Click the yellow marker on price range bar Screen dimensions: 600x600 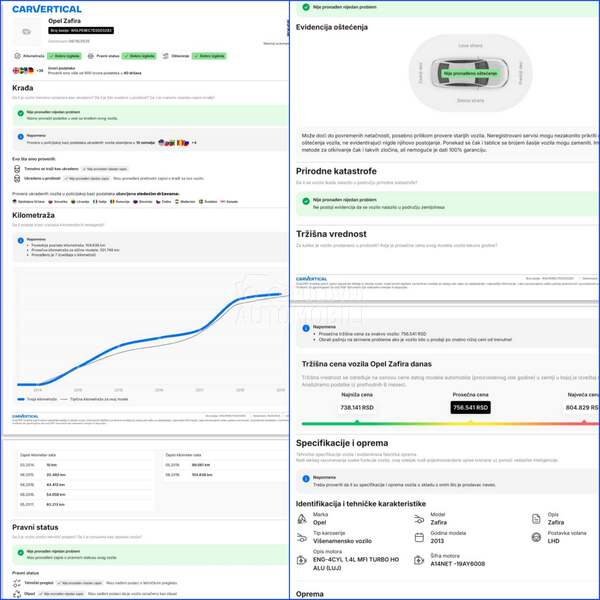(x=471, y=422)
